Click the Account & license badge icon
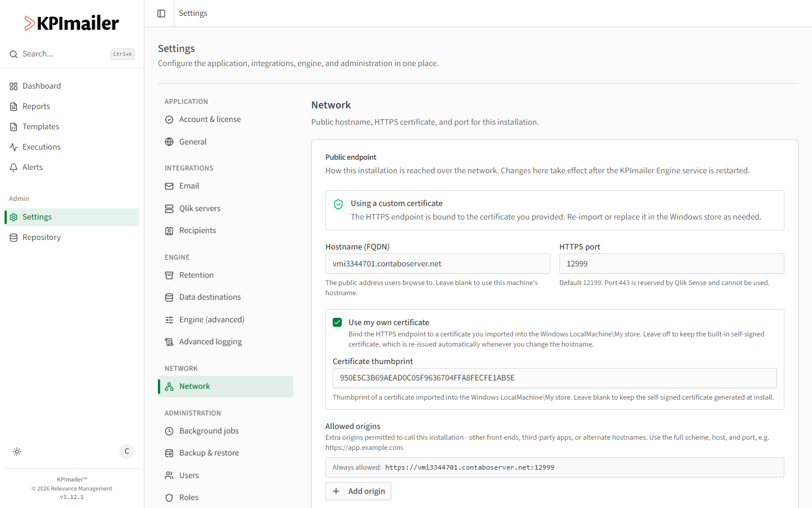Image resolution: width=812 pixels, height=508 pixels. coord(169,120)
